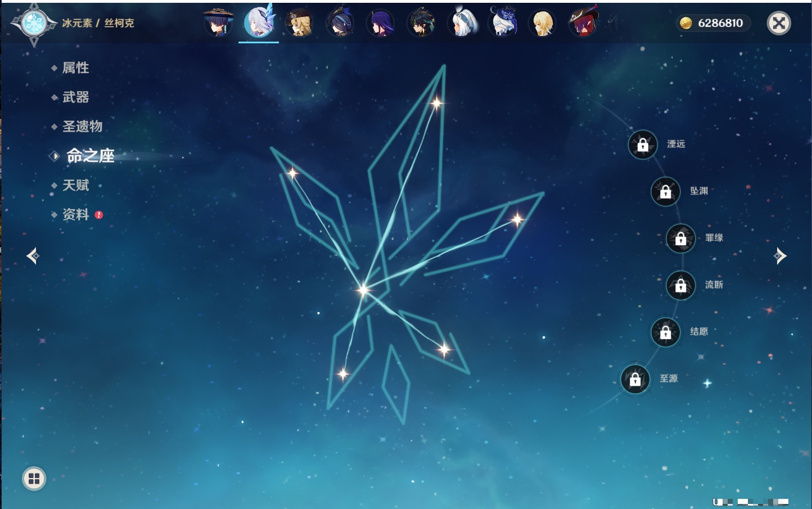Click the star in the bottom-left shard
Screen dimensions: 812x509
pos(343,373)
